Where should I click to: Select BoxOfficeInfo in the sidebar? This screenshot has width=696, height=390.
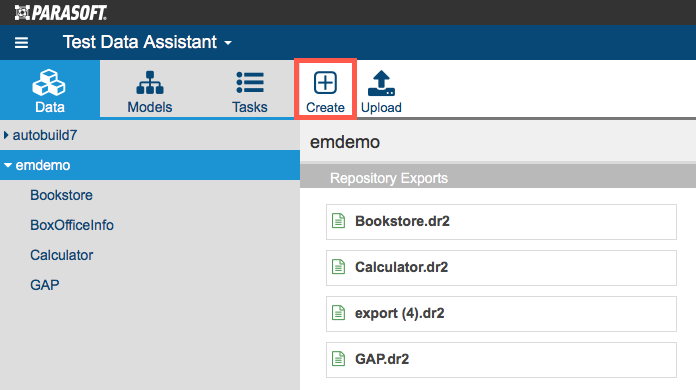(x=72, y=225)
